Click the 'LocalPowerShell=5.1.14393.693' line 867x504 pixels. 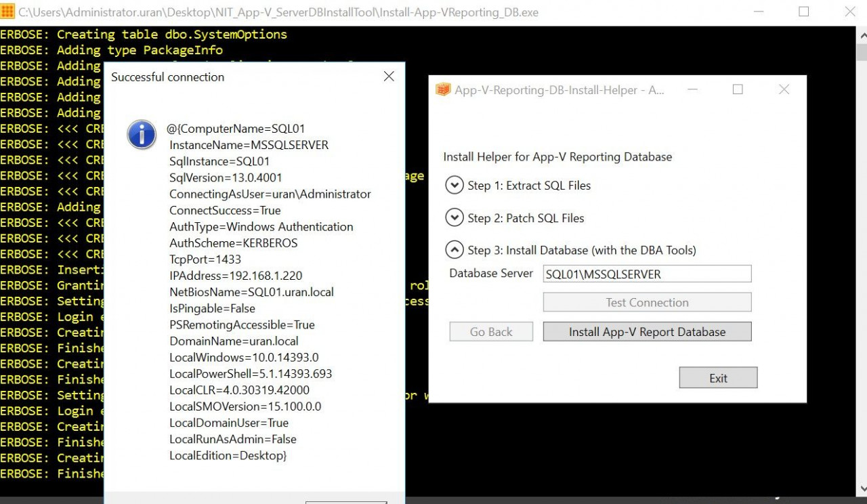tap(251, 373)
